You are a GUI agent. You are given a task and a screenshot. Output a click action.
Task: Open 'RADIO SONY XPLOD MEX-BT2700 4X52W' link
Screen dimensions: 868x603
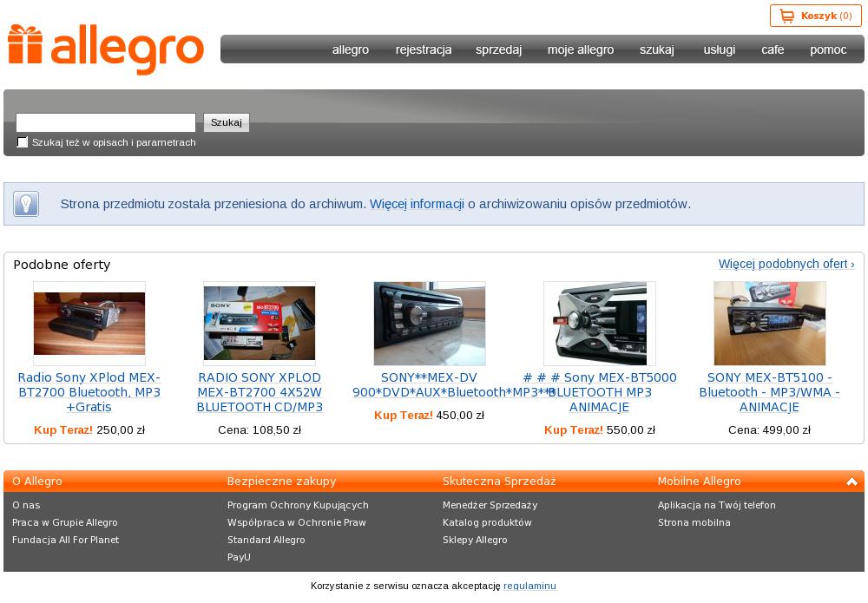[259, 392]
